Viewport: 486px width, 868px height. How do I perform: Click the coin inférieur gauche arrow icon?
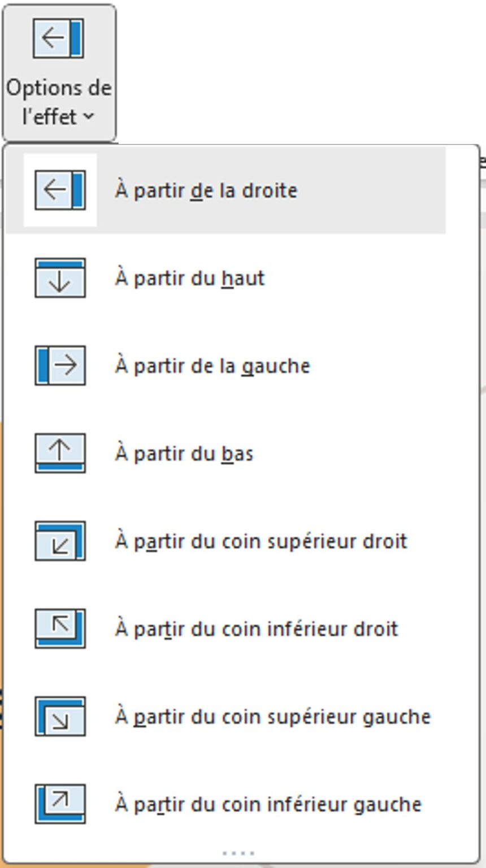tap(59, 803)
